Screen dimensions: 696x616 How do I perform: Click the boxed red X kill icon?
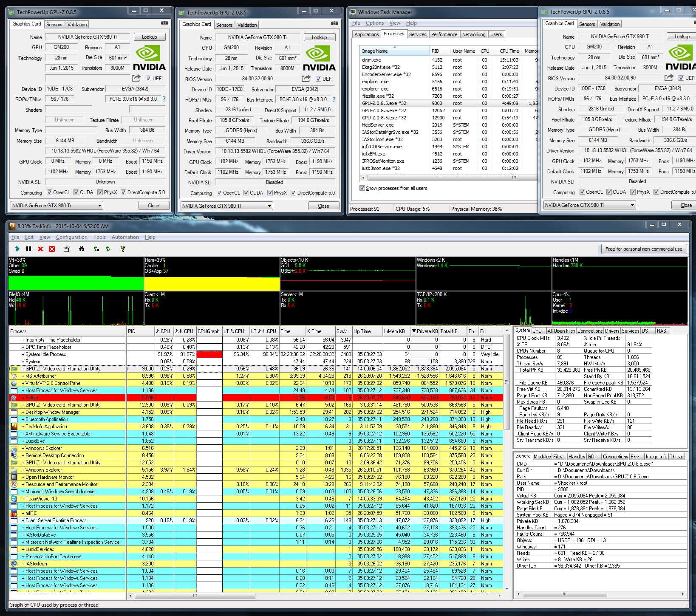(x=52, y=249)
